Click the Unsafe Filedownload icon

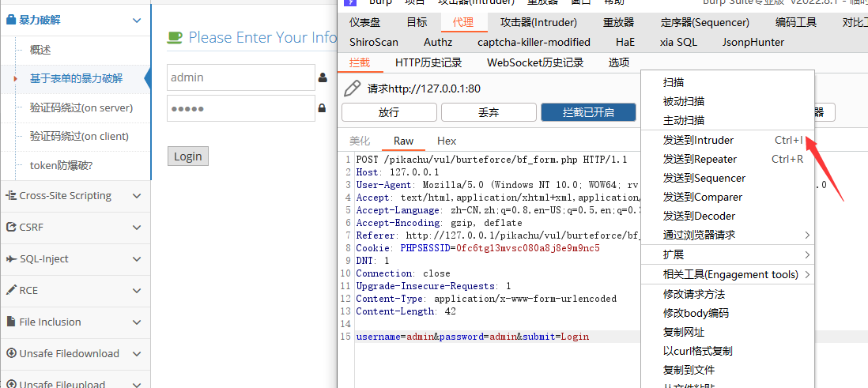10,353
